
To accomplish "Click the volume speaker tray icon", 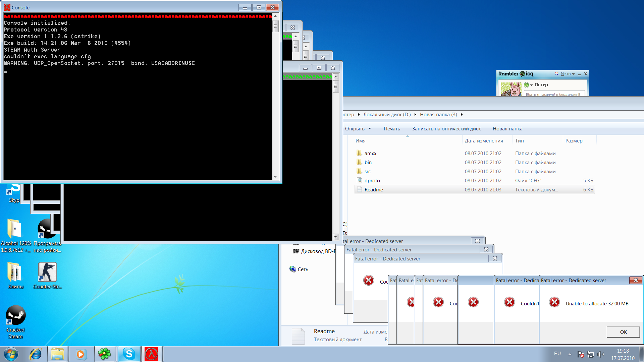I will coord(600,354).
